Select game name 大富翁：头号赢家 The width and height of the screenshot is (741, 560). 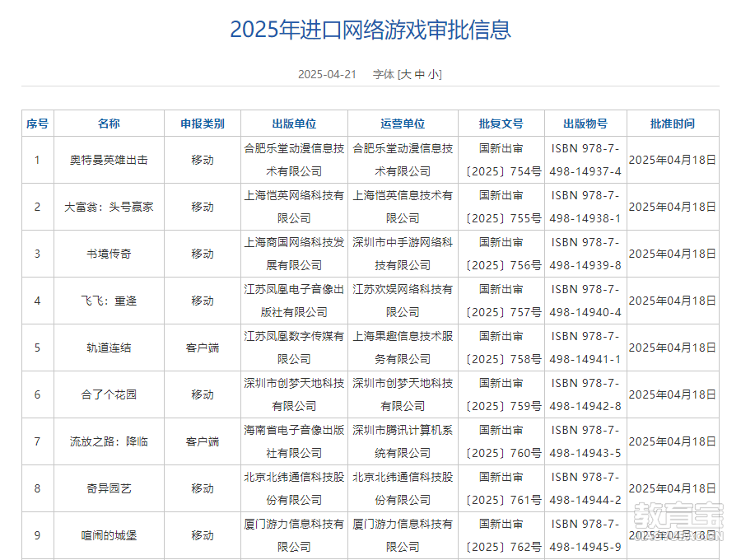(109, 207)
